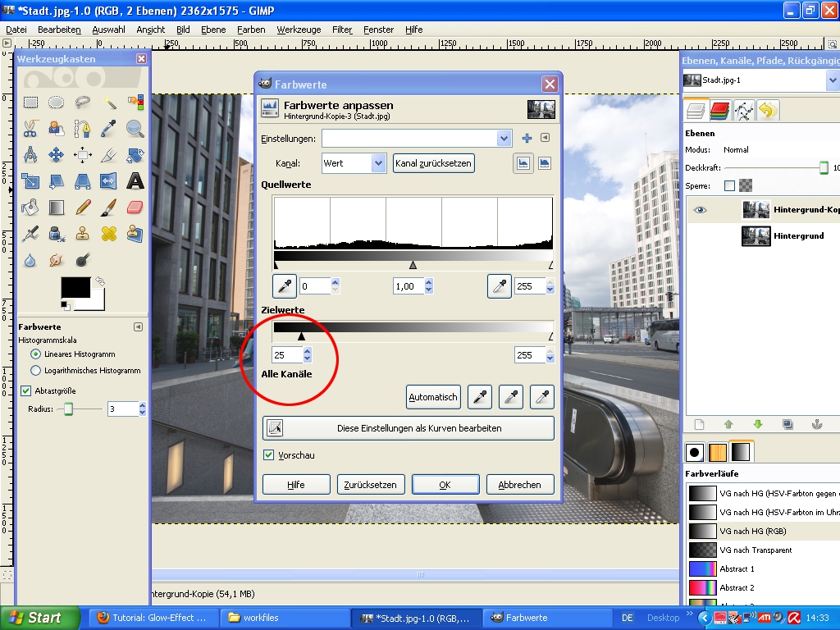
Task: Open the Einstellungen menu arrow button
Action: tap(545, 138)
